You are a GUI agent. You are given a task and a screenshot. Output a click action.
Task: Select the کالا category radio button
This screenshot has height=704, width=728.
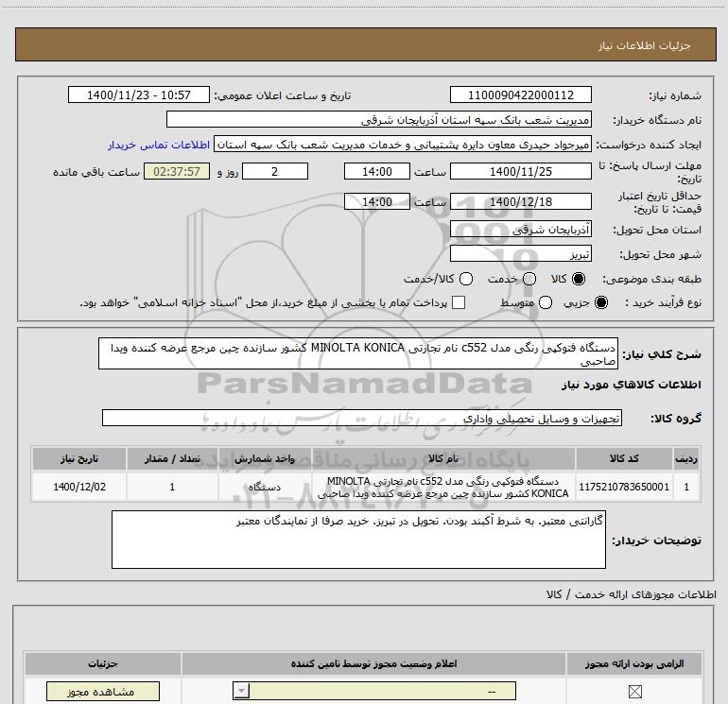[579, 279]
